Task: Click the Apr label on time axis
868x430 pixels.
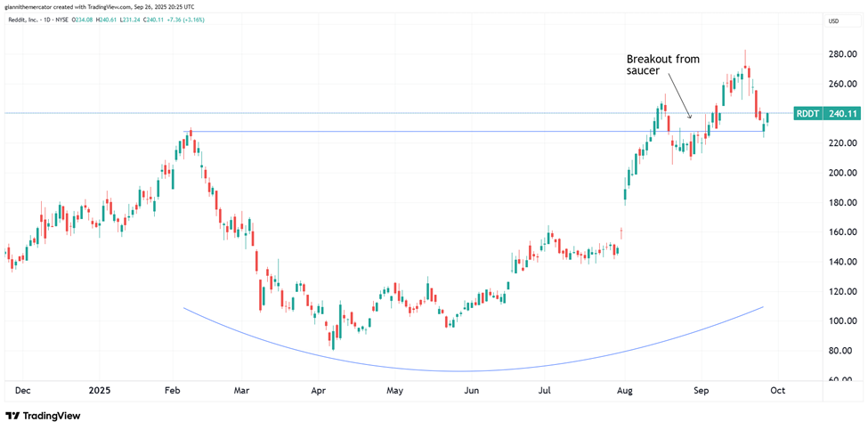Action: [320, 391]
